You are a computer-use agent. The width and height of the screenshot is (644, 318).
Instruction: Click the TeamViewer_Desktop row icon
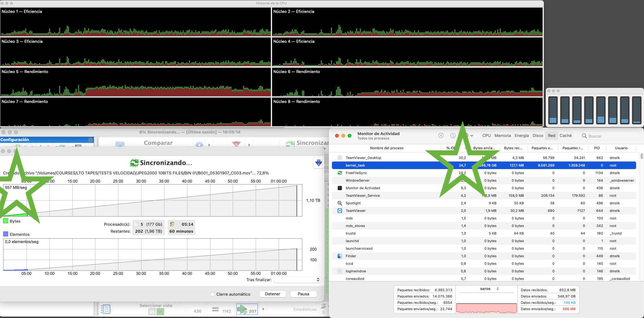(x=340, y=158)
